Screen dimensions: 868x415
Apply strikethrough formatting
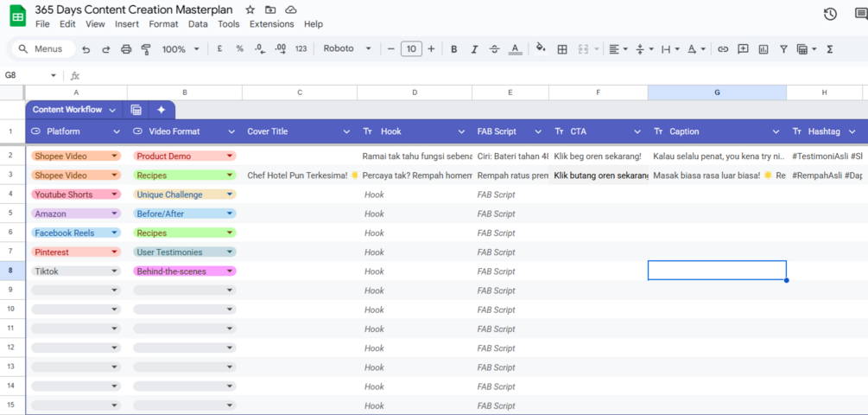495,49
